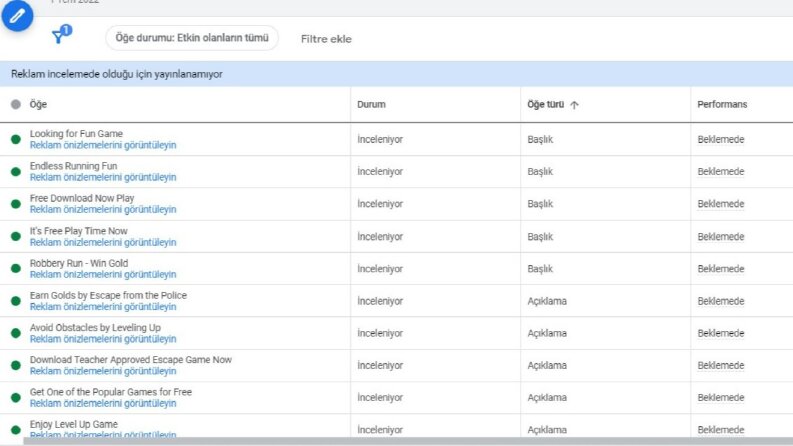Click the blue pencil edit button
The image size is (793, 446).
[17, 15]
